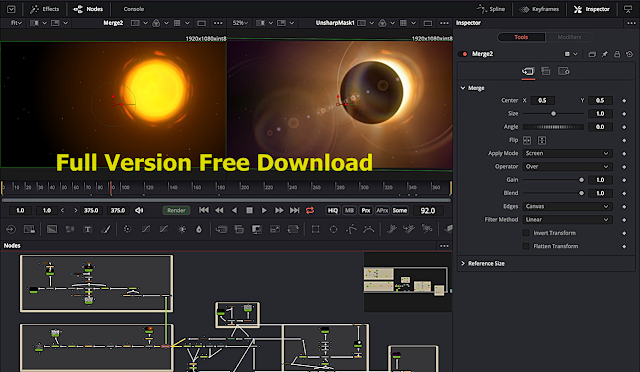Switch to Modifiers tab in Inspector

coord(569,37)
